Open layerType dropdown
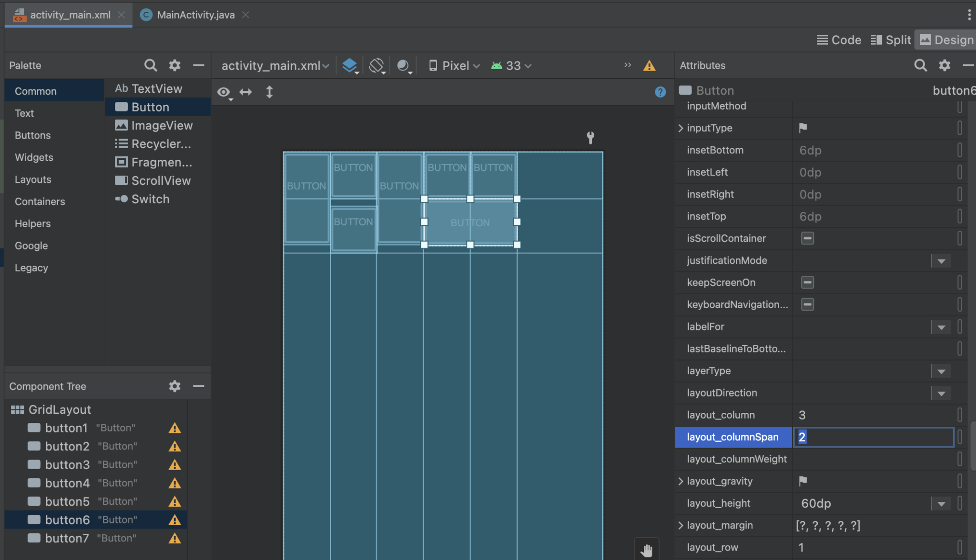The height and width of the screenshot is (560, 976). pyautogui.click(x=941, y=371)
